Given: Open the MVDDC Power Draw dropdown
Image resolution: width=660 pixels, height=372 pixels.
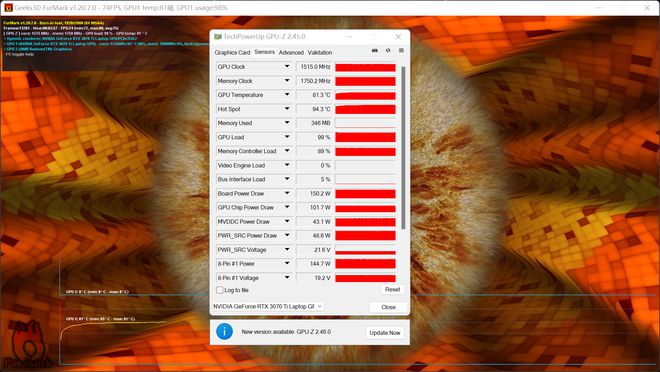Looking at the screenshot, I should pyautogui.click(x=287, y=221).
